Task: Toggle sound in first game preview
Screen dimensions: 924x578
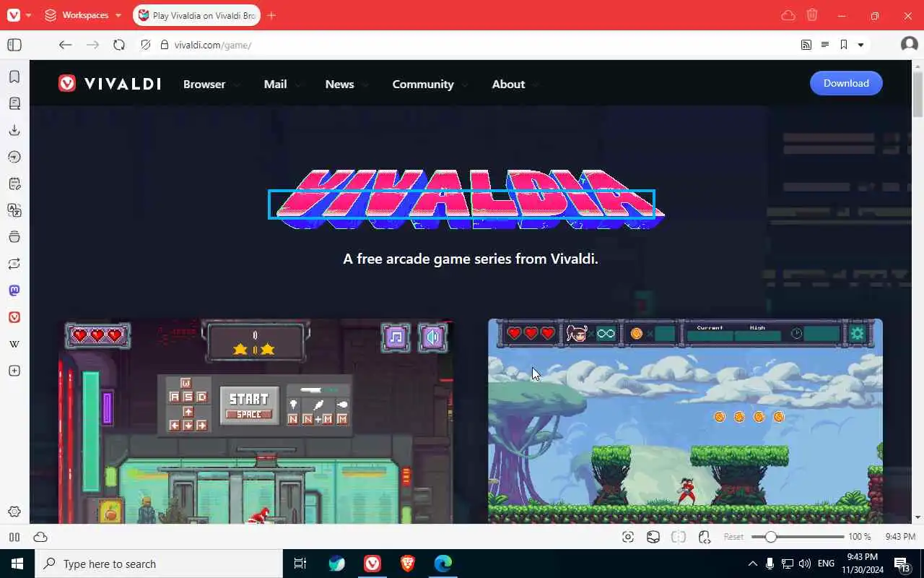Action: pyautogui.click(x=433, y=337)
